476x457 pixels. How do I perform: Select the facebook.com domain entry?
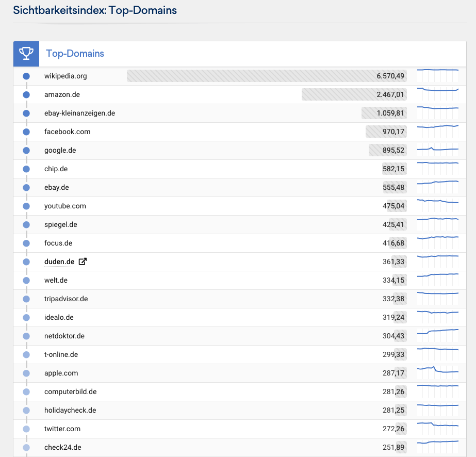[x=68, y=132]
